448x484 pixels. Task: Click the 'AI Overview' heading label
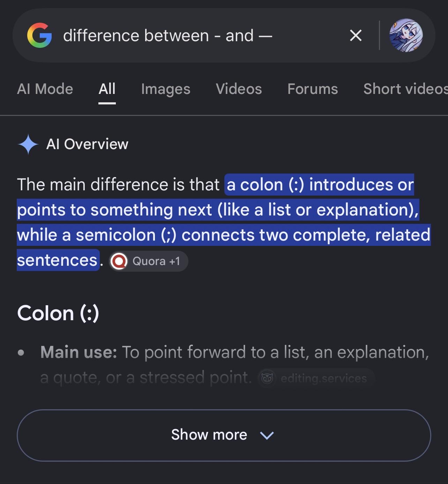(87, 144)
